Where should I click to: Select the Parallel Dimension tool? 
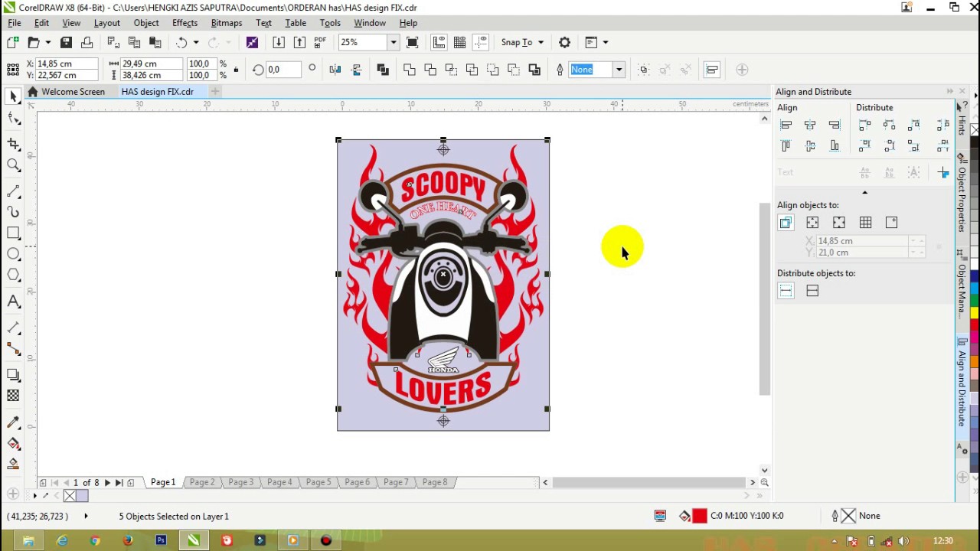(13, 328)
